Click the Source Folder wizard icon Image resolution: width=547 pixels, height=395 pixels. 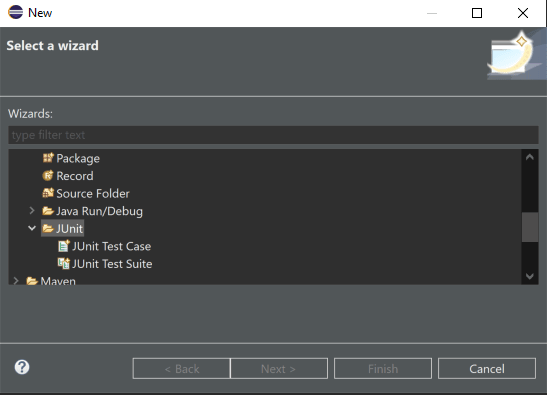click(x=48, y=193)
